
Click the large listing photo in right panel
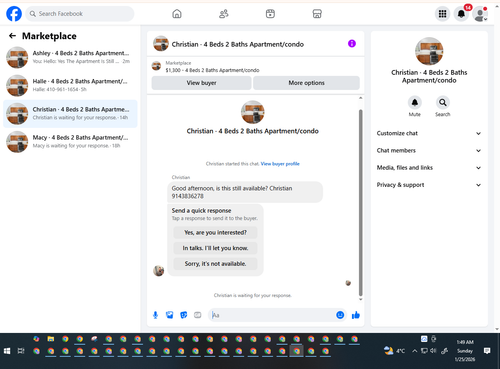[429, 51]
